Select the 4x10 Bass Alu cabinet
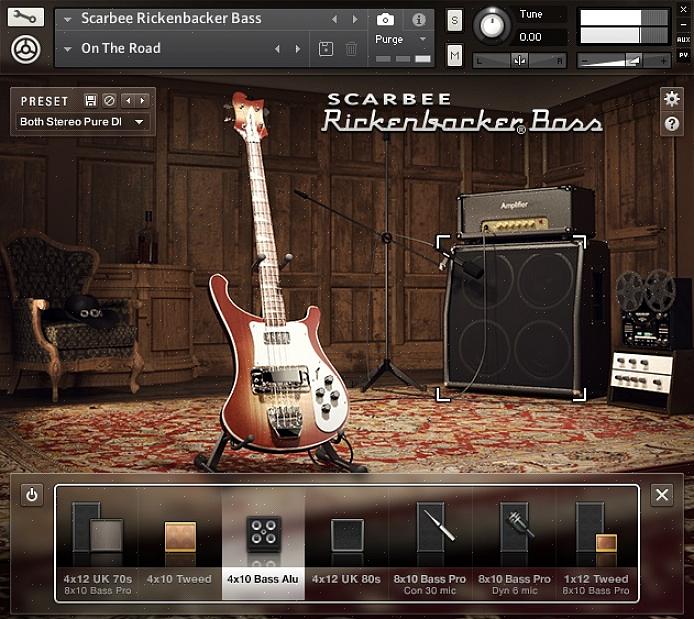694x619 pixels. 263,543
